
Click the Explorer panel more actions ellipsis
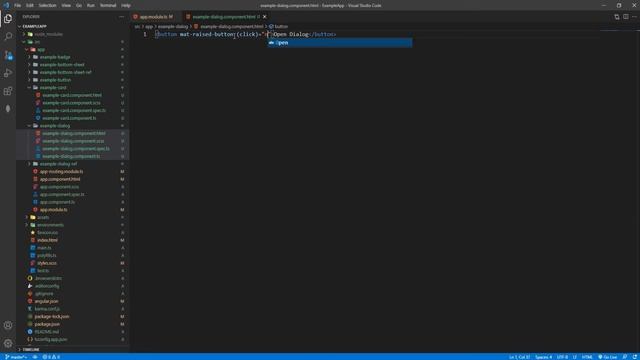pos(122,17)
